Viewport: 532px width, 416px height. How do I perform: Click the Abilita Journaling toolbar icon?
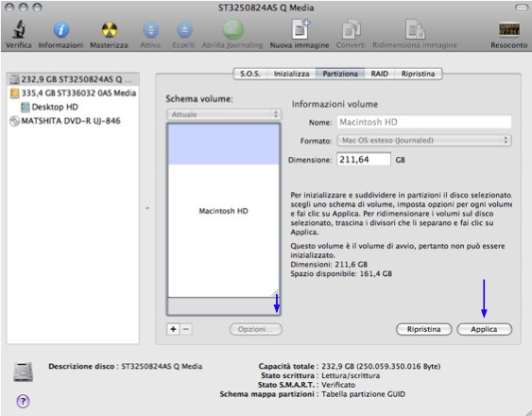point(232,29)
